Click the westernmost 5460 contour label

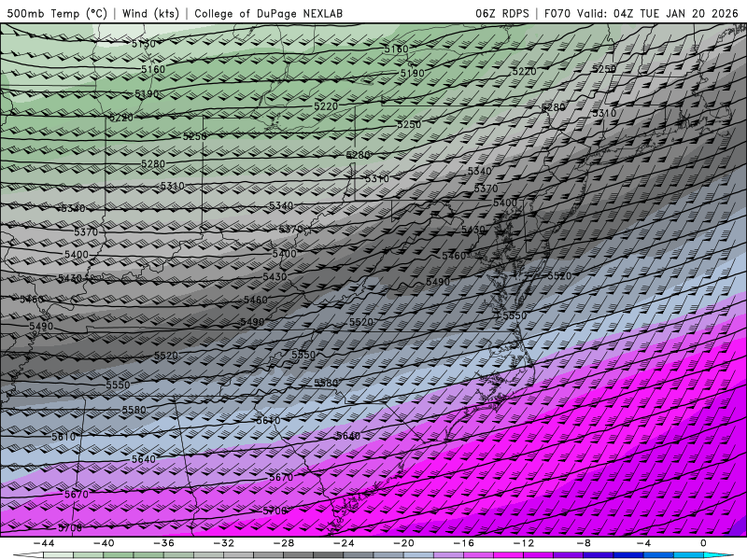click(32, 299)
